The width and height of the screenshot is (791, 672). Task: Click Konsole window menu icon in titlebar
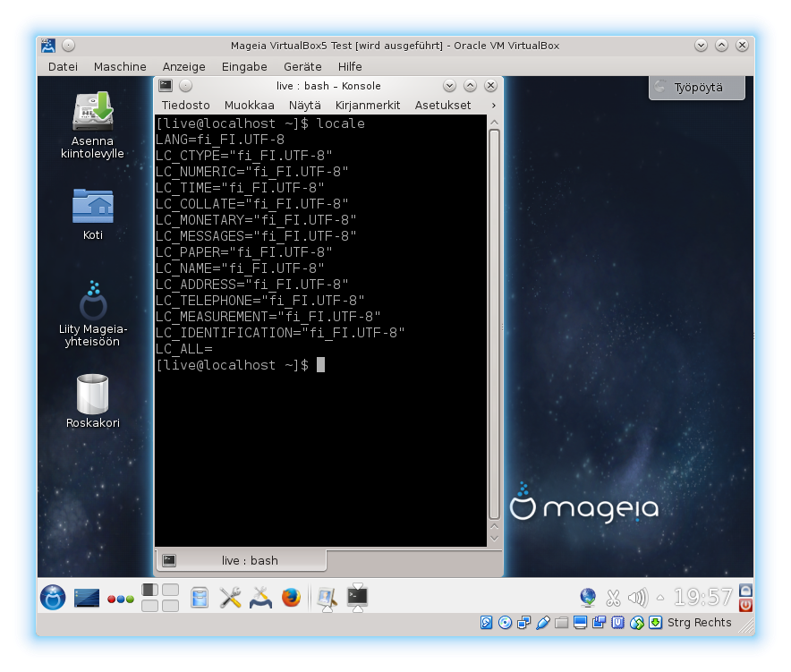[166, 86]
